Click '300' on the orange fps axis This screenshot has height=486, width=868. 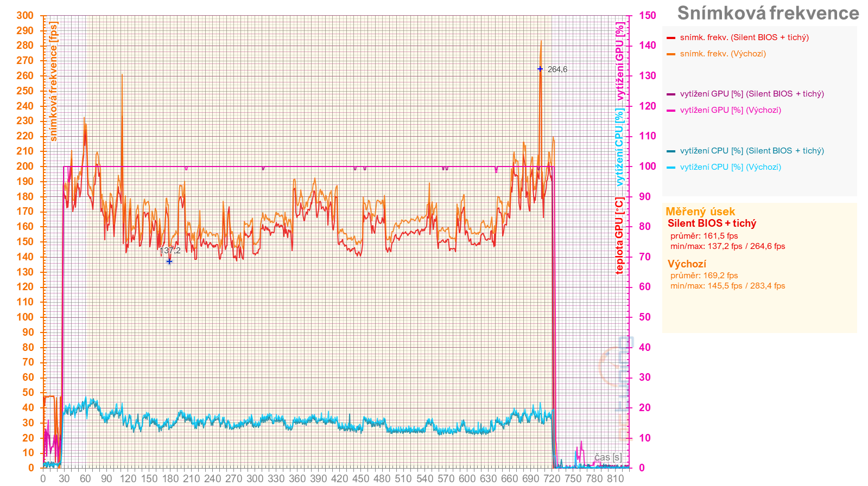[x=25, y=15]
